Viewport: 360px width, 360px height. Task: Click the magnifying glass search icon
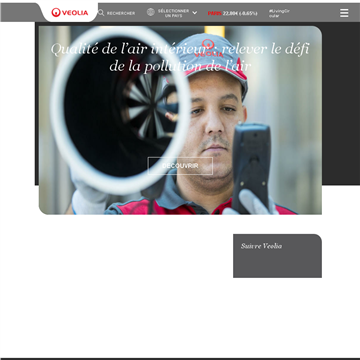[101, 13]
